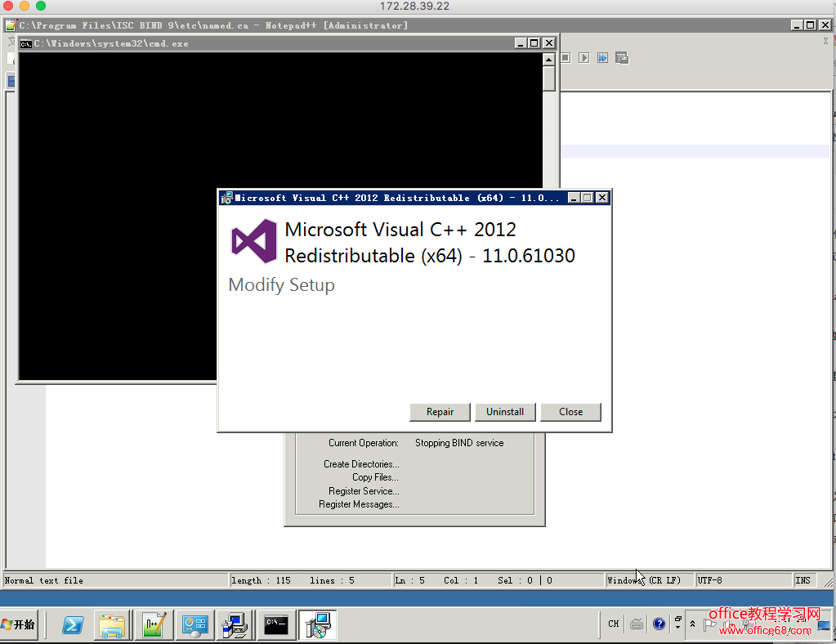The width and height of the screenshot is (836, 644).
Task: Select the Visual C++ installer taskbar icon
Action: tap(317, 625)
